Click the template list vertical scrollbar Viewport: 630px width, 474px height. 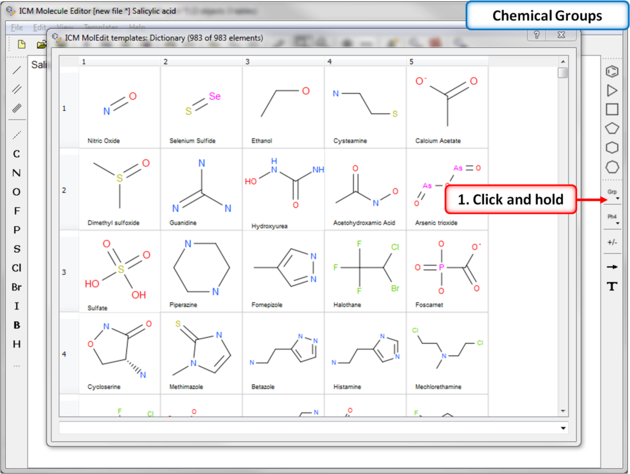point(563,240)
